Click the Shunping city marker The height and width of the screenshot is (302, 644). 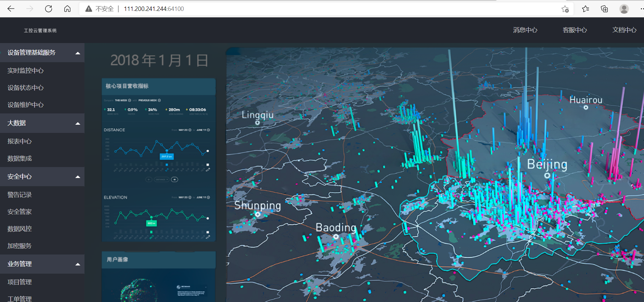click(x=258, y=215)
